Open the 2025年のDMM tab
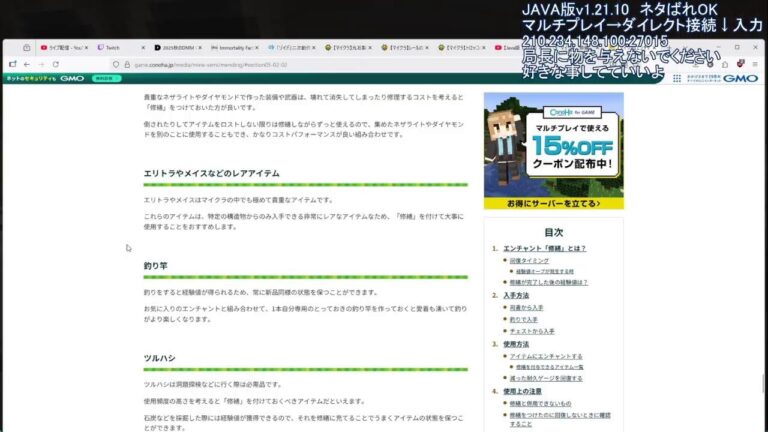 (181, 47)
